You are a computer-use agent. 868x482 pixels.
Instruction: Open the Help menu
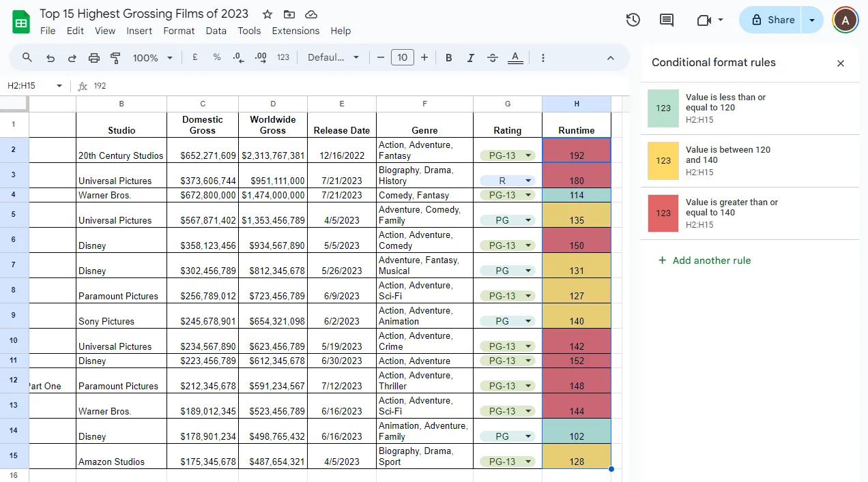tap(341, 31)
